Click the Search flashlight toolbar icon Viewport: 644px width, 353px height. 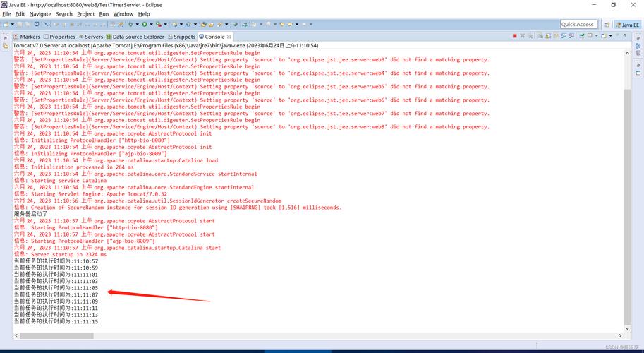click(221, 24)
